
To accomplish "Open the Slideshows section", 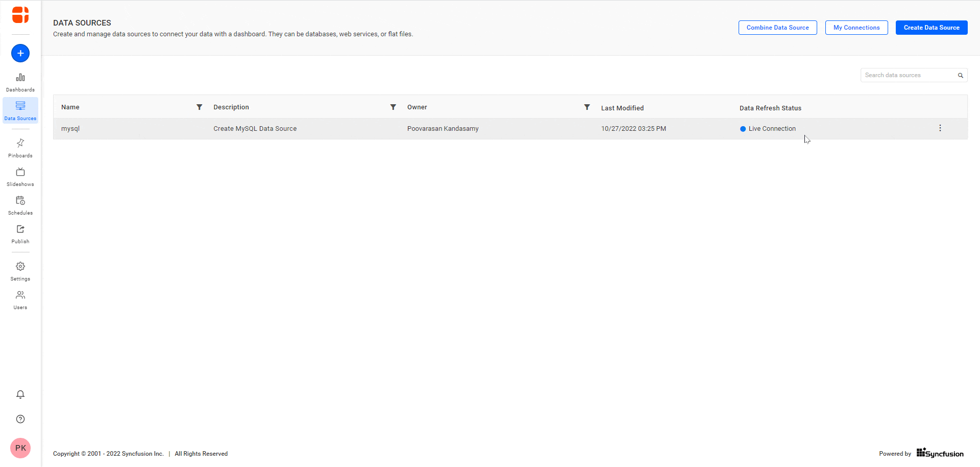I will [20, 176].
